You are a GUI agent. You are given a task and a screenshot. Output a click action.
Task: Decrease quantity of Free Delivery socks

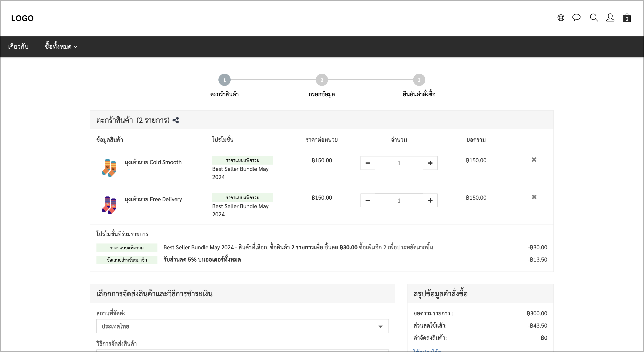pyautogui.click(x=368, y=200)
